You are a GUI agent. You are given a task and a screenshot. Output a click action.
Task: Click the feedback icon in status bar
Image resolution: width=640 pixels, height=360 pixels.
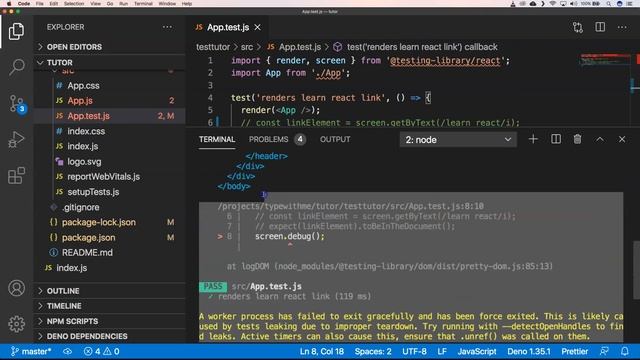coord(604,351)
